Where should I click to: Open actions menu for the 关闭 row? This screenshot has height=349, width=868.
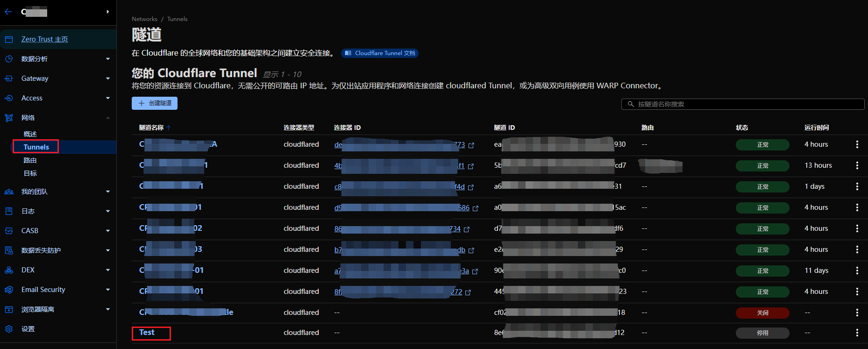857,313
